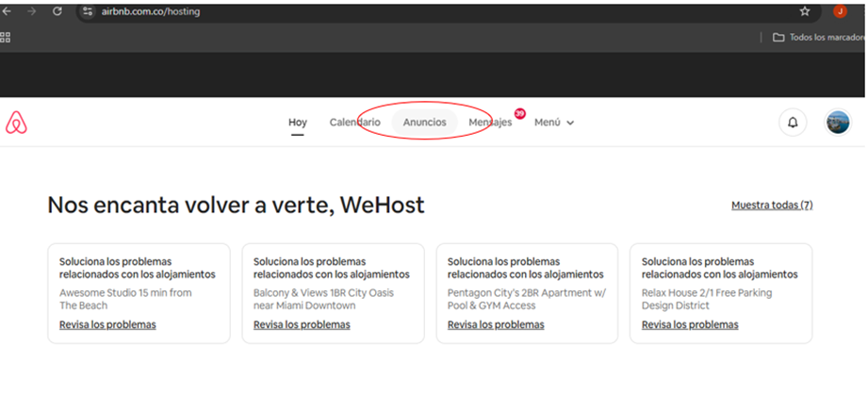Open the Anuncios tab
Viewport: 868px width, 411px height.
(x=425, y=123)
